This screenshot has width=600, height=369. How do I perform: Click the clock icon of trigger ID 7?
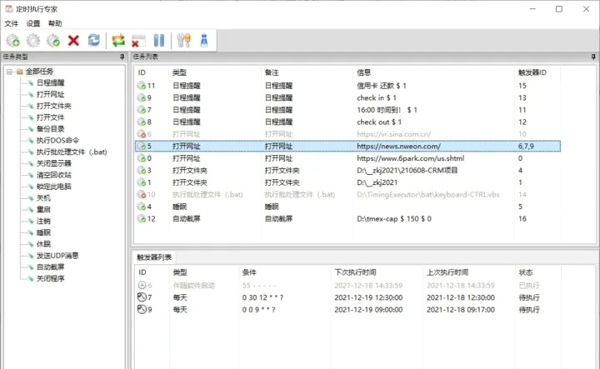142,297
